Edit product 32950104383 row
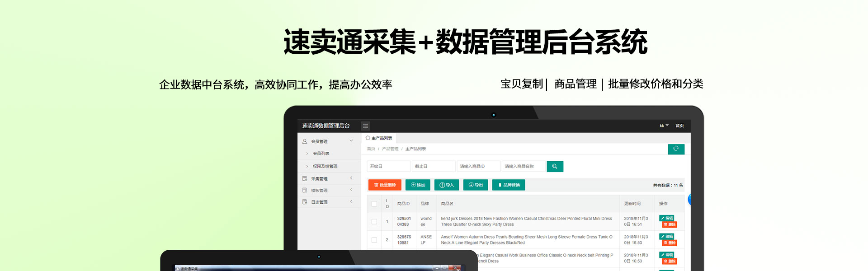The image size is (868, 271). pos(667,218)
